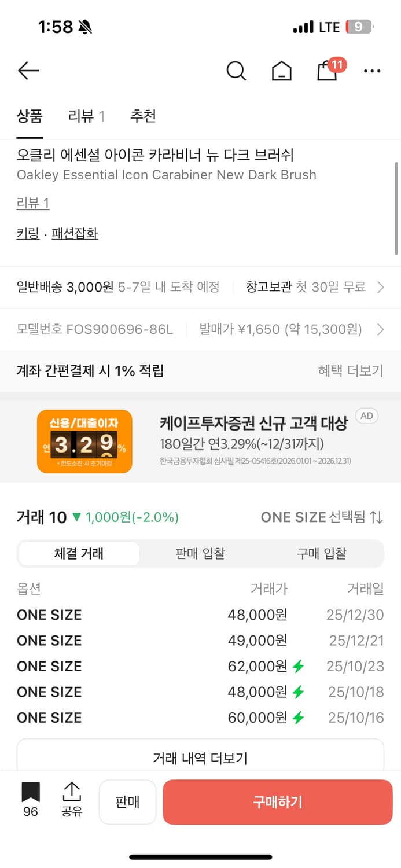Image resolution: width=401 pixels, height=868 pixels.
Task: Tap the 케이프투자증권 ad banner
Action: click(200, 441)
